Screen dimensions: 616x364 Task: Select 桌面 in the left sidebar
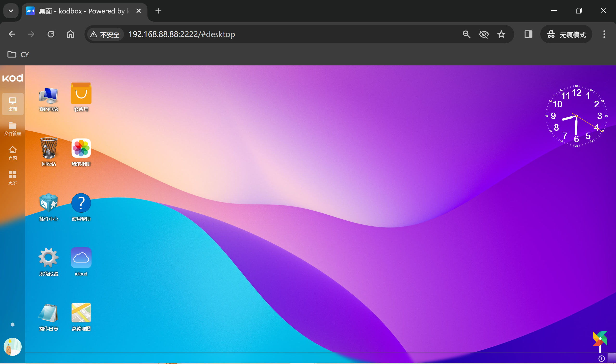[x=13, y=104]
